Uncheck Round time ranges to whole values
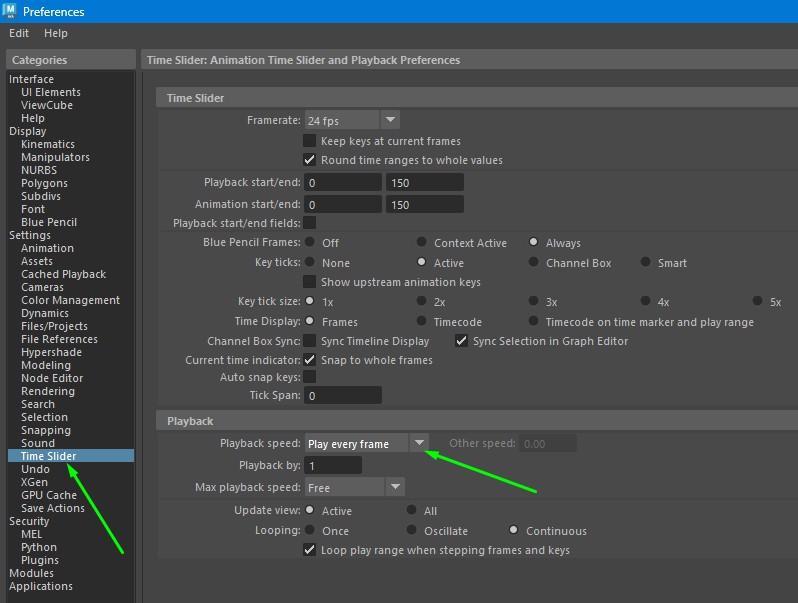 click(310, 160)
